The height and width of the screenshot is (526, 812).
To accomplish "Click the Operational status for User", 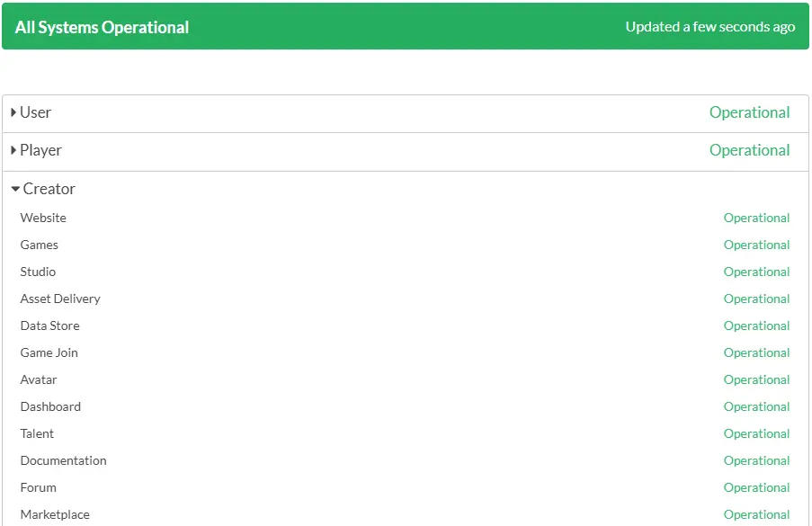I will pyautogui.click(x=749, y=112).
